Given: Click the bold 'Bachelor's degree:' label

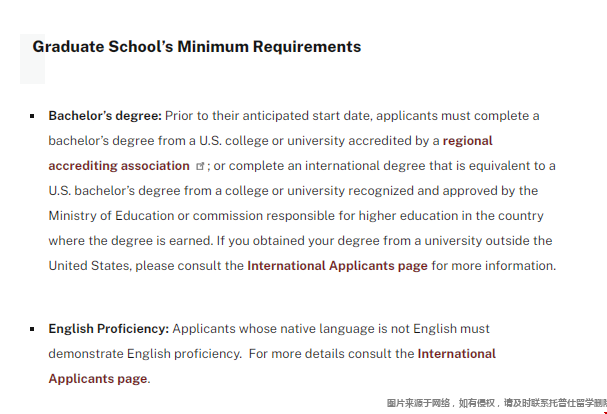Looking at the screenshot, I should coord(105,116).
